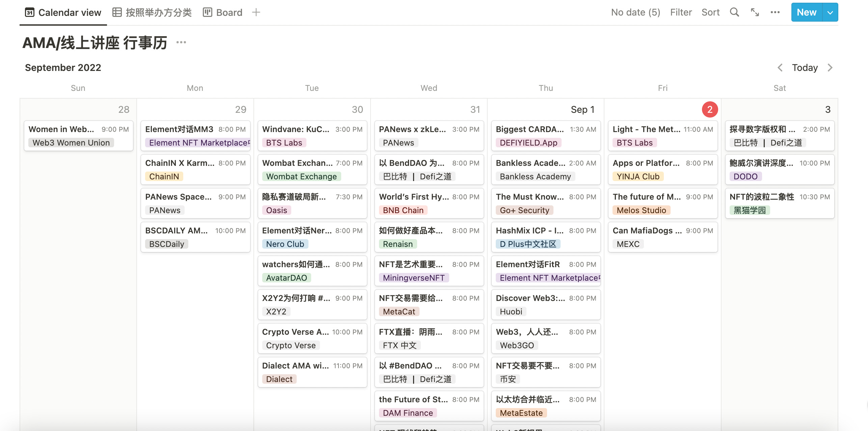The image size is (868, 431).
Task: Click the Go+ Security tag
Action: coord(524,210)
